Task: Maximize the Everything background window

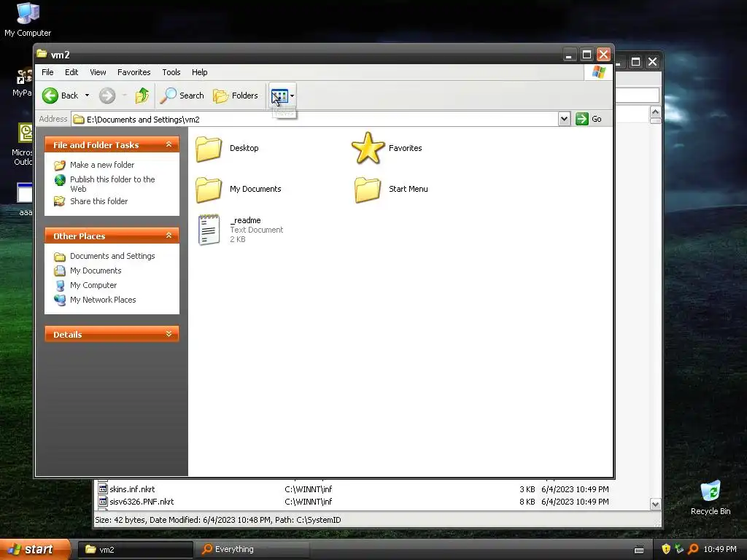Action: [x=635, y=62]
